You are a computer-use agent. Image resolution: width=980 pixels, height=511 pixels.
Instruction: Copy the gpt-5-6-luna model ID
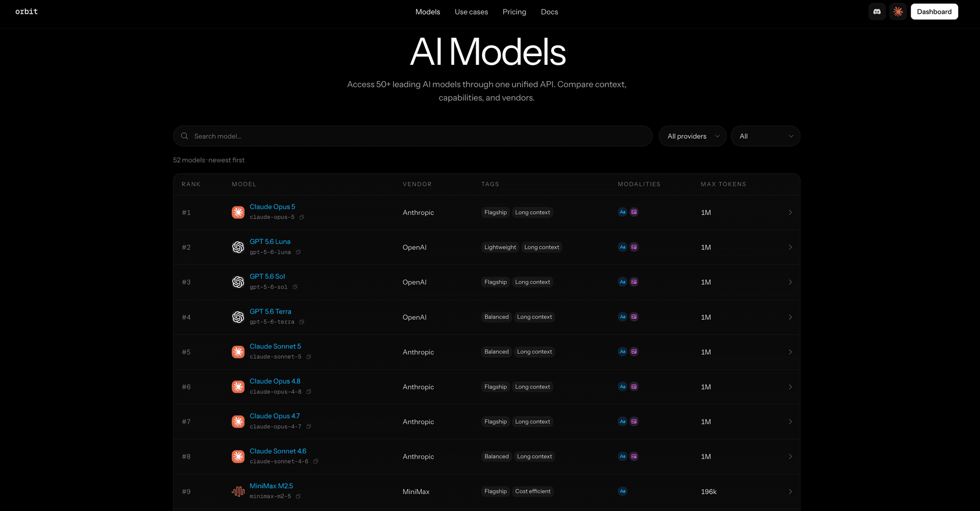(x=298, y=252)
